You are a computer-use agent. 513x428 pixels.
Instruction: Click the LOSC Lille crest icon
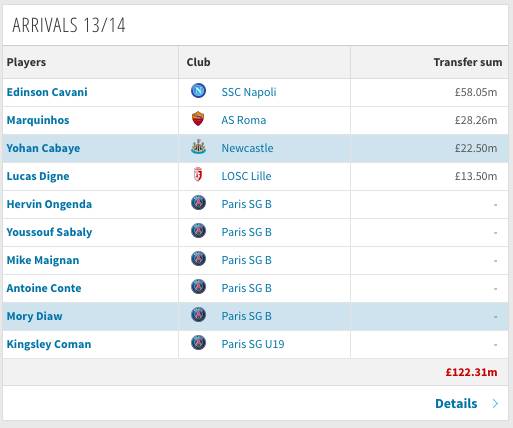(x=198, y=175)
